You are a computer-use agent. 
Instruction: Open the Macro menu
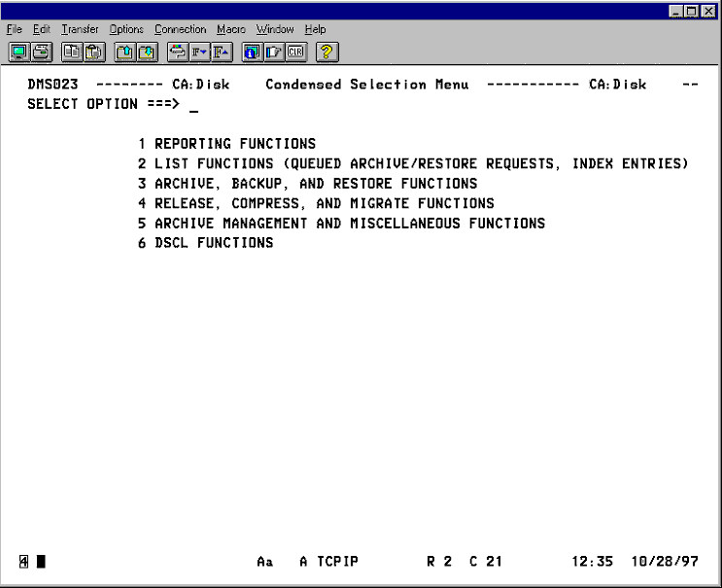coord(231,29)
